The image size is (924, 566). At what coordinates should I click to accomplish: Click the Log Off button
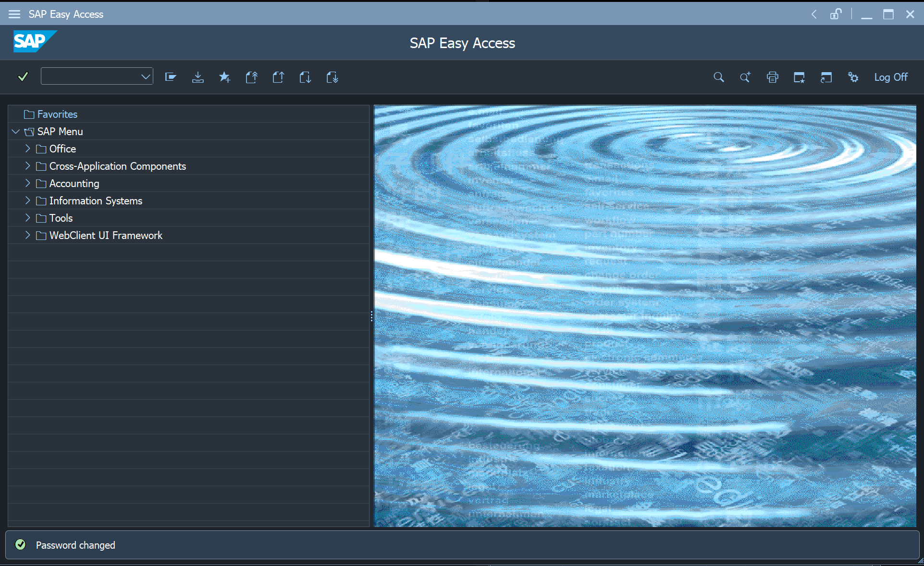pyautogui.click(x=890, y=77)
